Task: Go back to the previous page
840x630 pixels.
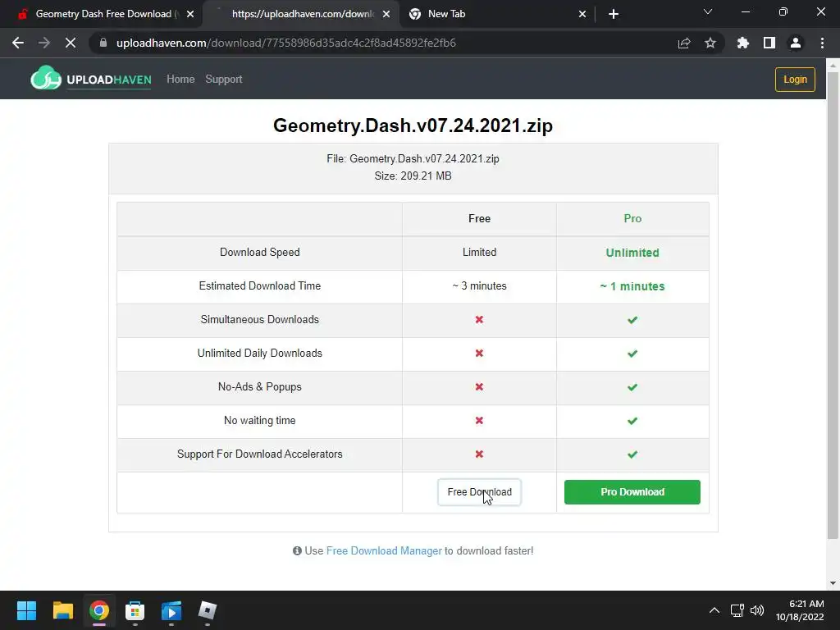Action: (x=18, y=43)
